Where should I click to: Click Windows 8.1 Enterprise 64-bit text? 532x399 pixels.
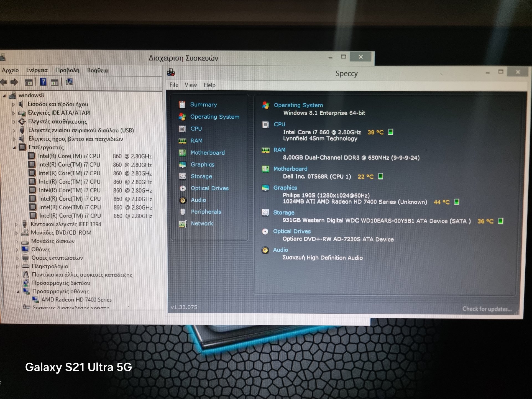pyautogui.click(x=324, y=113)
